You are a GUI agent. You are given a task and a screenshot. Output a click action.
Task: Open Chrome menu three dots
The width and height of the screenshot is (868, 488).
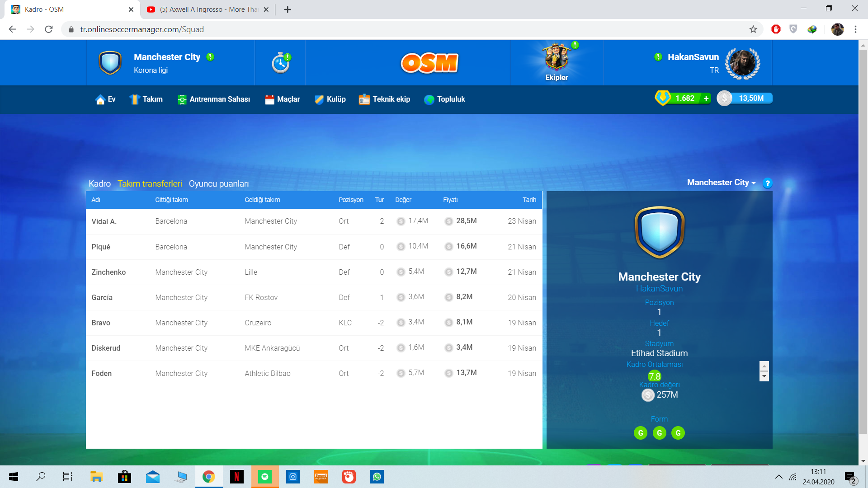[855, 29]
